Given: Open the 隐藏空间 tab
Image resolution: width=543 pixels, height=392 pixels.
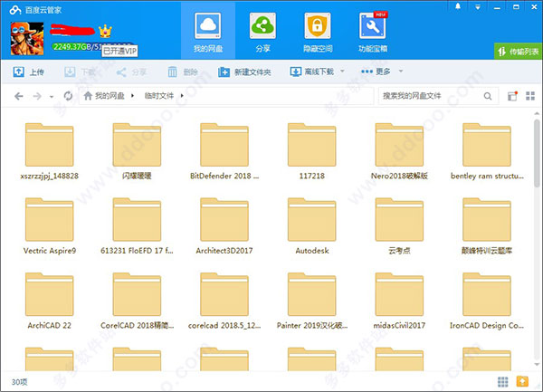Looking at the screenshot, I should pos(318,32).
